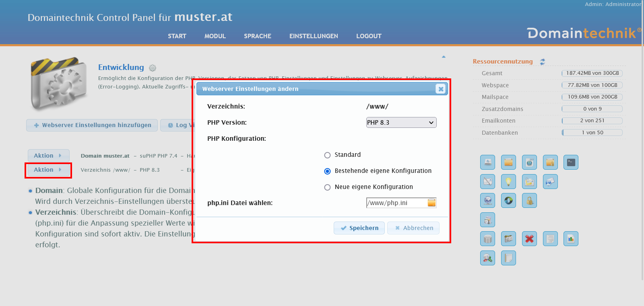Expand the Aktion menu for Domain muster.at
Screen dimensions: 644x306
pyautogui.click(x=48, y=156)
